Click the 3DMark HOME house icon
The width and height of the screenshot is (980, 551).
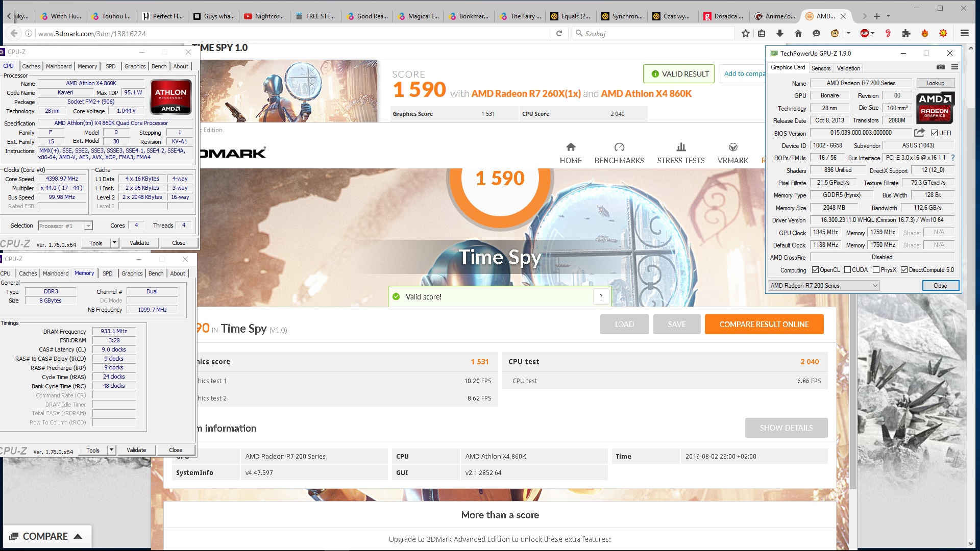[x=571, y=147]
